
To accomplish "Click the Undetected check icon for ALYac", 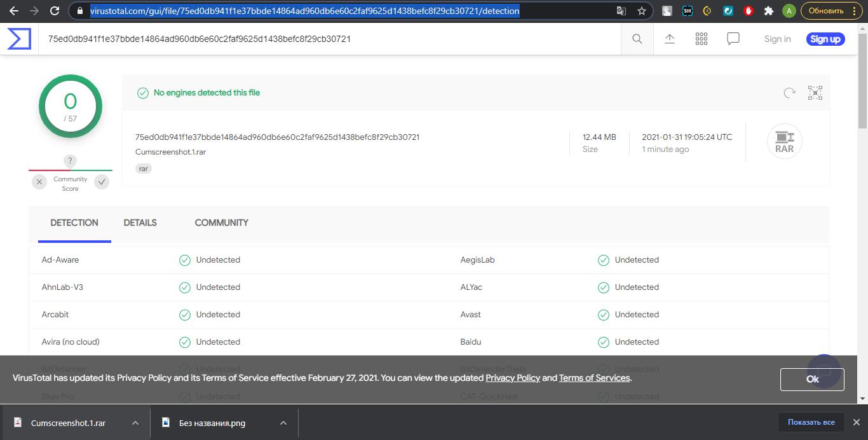I will 604,287.
